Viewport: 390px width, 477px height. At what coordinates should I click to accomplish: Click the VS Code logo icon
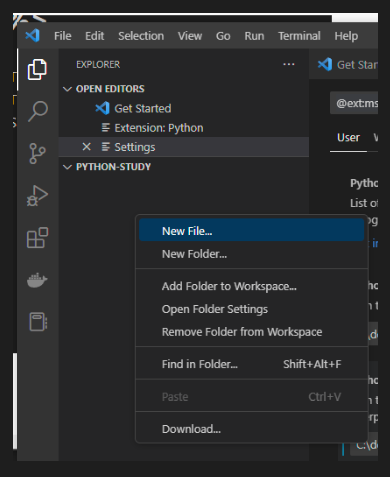click(x=33, y=35)
